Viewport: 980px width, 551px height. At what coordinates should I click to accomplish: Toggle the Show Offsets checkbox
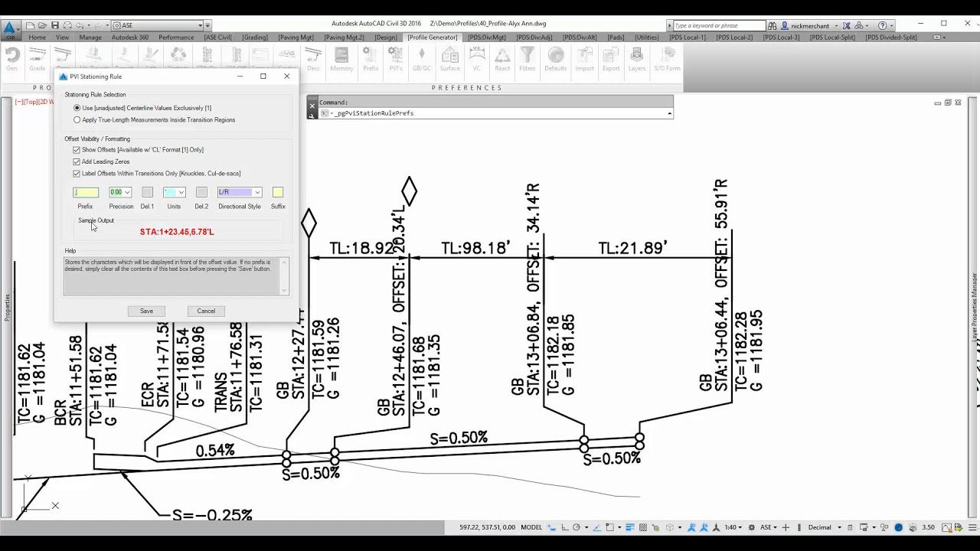coord(77,150)
